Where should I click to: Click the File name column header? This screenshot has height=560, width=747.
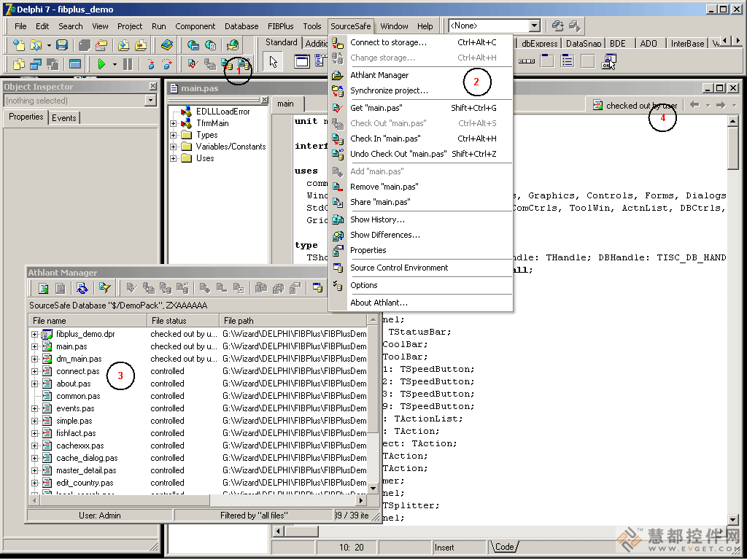click(88, 321)
